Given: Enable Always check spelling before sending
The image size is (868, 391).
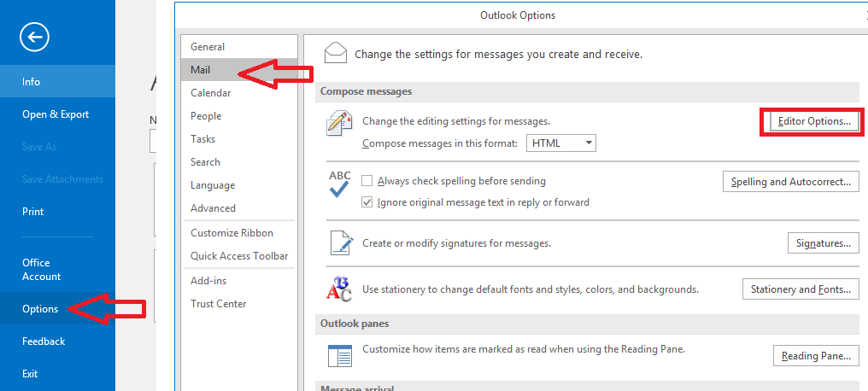Looking at the screenshot, I should [367, 181].
